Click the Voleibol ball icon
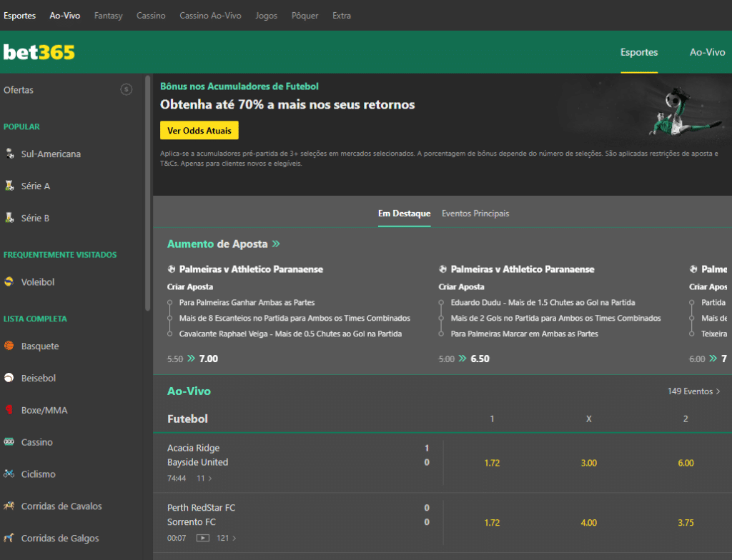732x560 pixels. tap(9, 281)
